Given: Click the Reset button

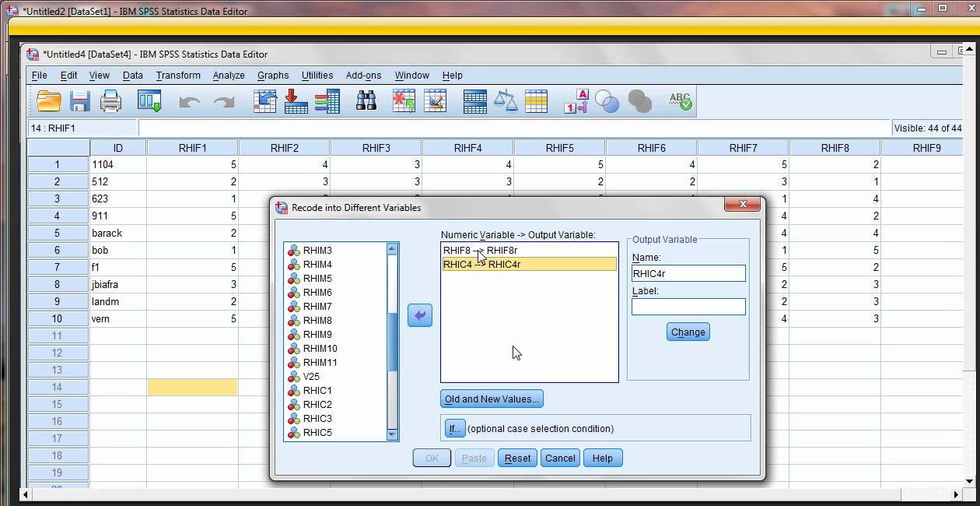Looking at the screenshot, I should (518, 459).
